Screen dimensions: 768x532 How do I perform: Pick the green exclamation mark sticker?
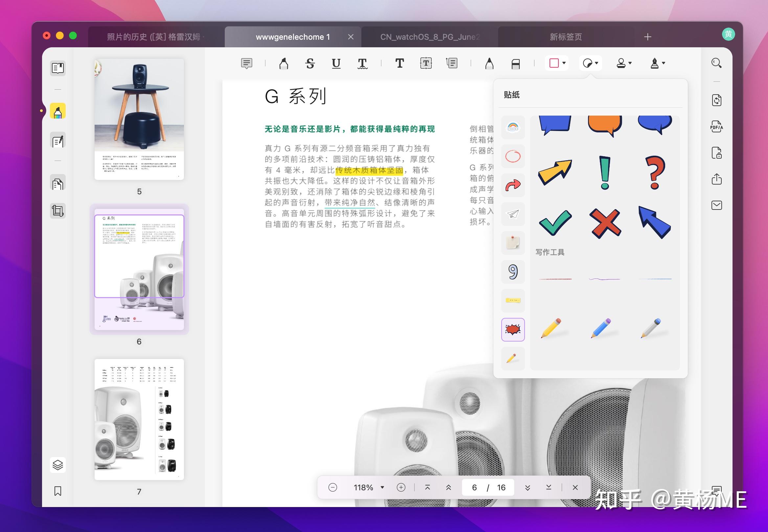(605, 173)
